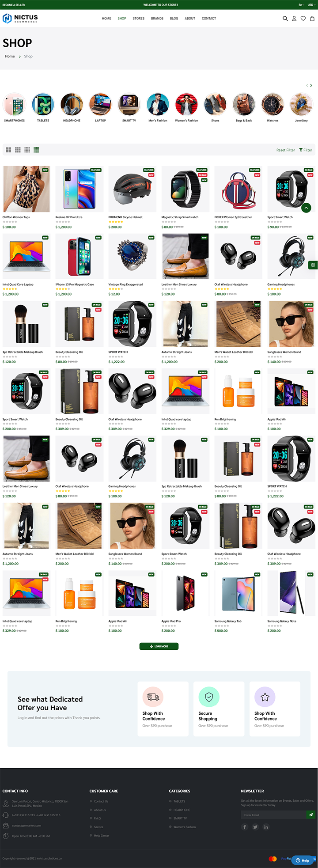Viewport: 318px width, 868px height.
Task: Click the LOAD MORE button
Action: [159, 646]
